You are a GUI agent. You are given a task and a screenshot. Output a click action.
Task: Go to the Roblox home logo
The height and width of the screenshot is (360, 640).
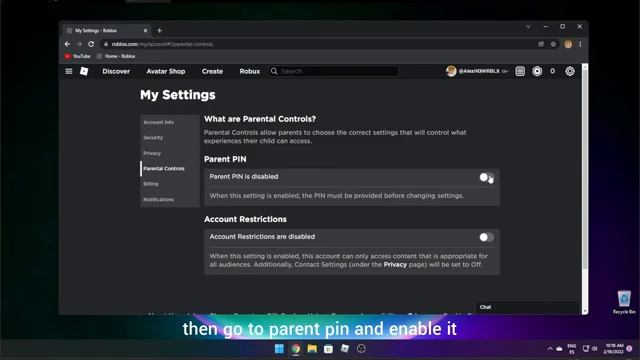(84, 71)
